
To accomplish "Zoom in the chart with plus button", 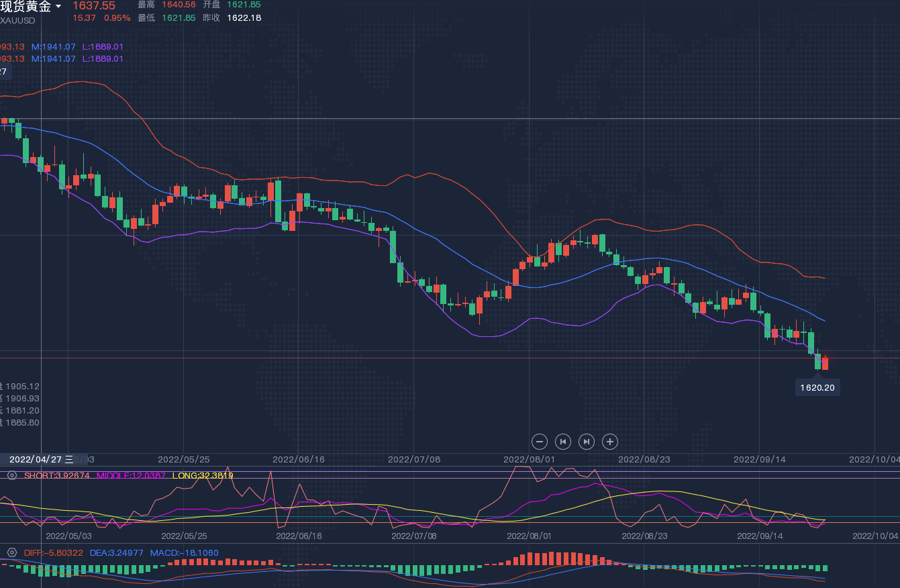I will click(609, 442).
